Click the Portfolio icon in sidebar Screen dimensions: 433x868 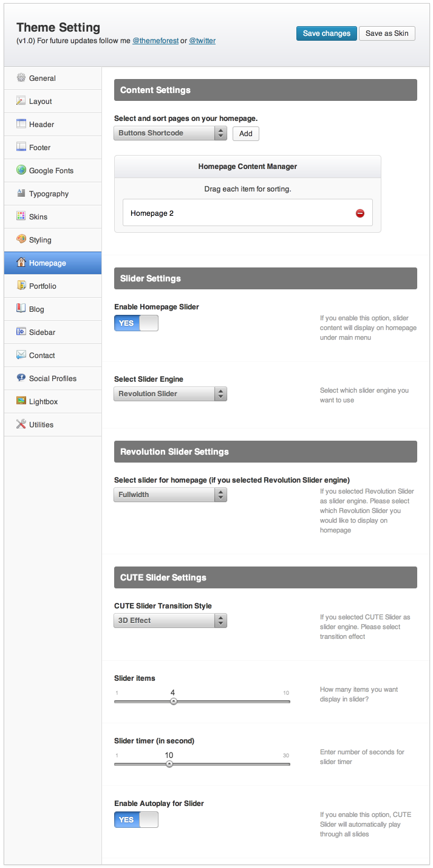coord(21,286)
